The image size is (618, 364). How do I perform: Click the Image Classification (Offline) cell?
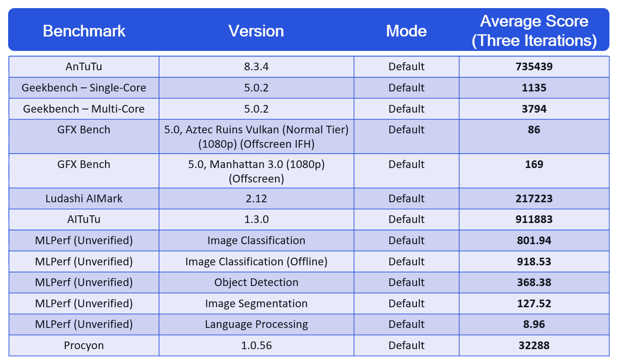[x=256, y=262]
